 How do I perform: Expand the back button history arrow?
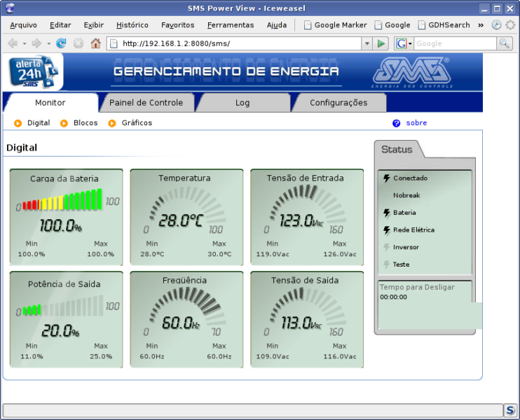[25, 43]
